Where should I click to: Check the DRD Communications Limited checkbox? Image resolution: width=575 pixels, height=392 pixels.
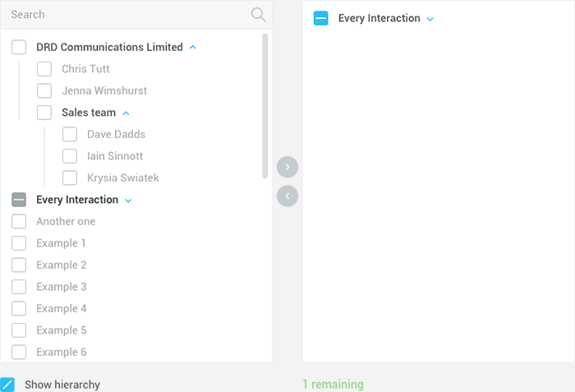click(x=19, y=48)
